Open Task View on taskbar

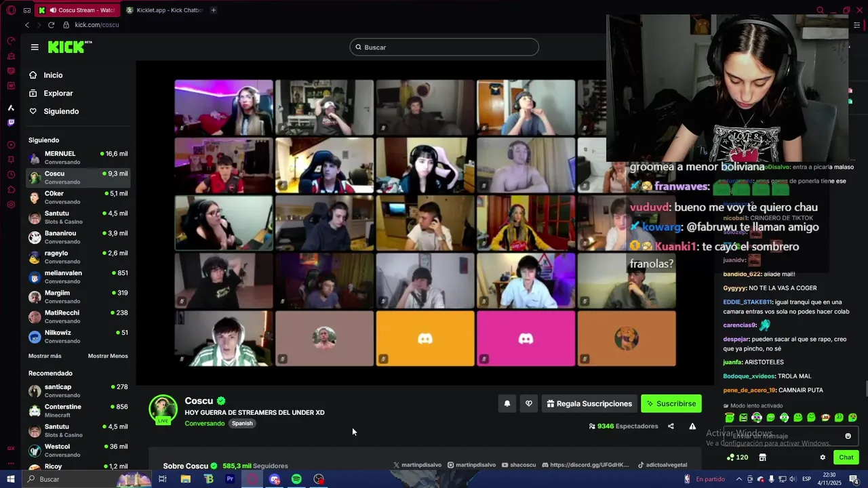tap(163, 479)
